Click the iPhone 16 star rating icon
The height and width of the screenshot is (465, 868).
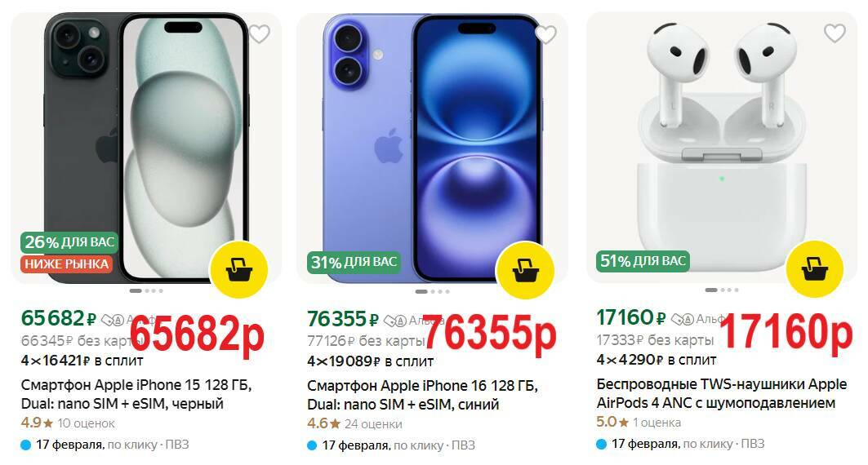(335, 424)
